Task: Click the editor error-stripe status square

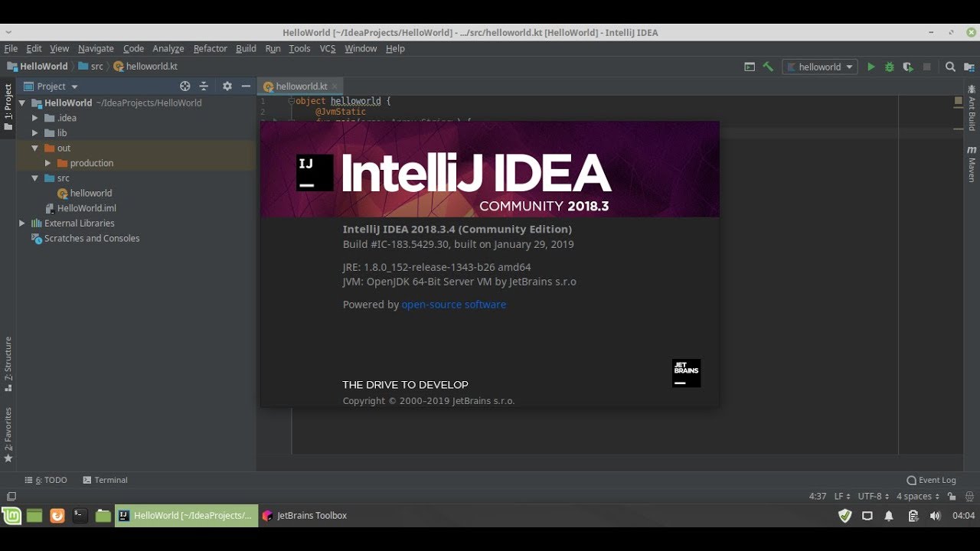Action: point(958,101)
